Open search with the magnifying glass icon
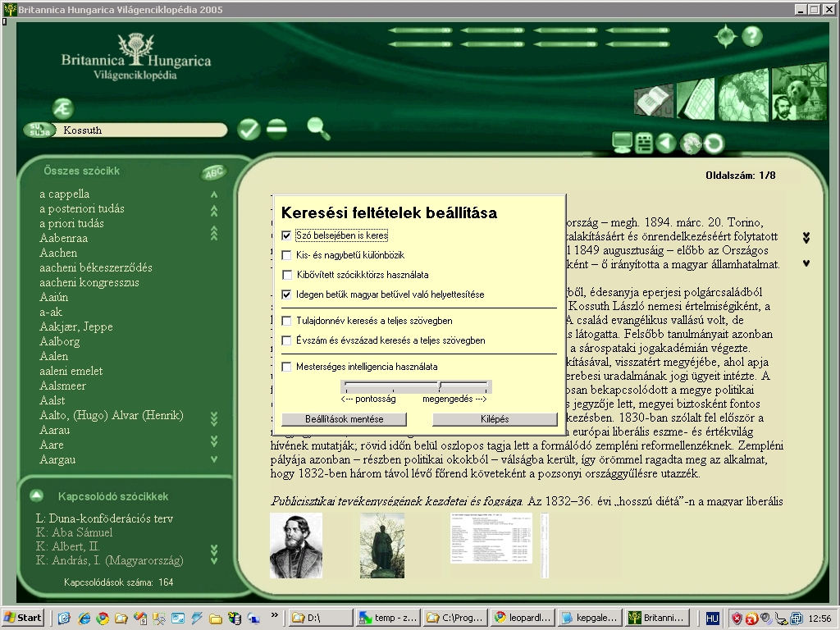The width and height of the screenshot is (840, 630). [318, 129]
